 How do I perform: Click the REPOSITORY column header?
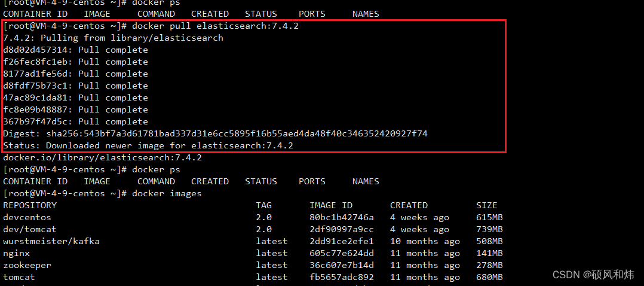(x=30, y=205)
